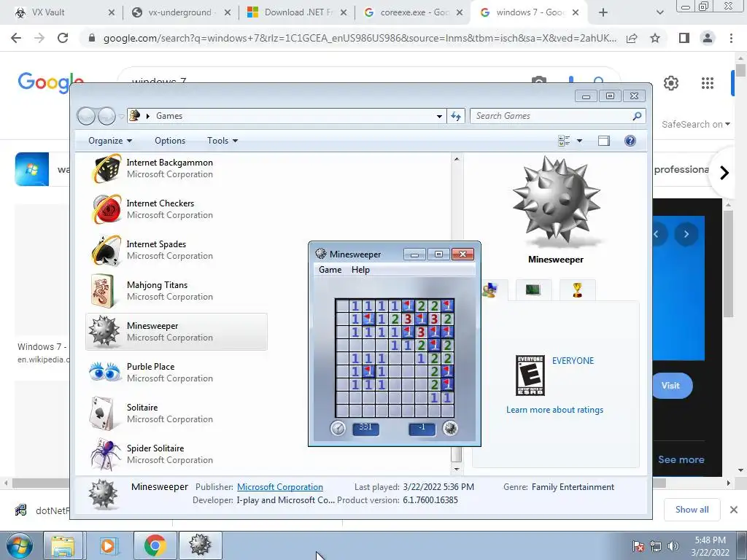
Task: Open Windows Explorer from taskbar
Action: pyautogui.click(x=63, y=545)
